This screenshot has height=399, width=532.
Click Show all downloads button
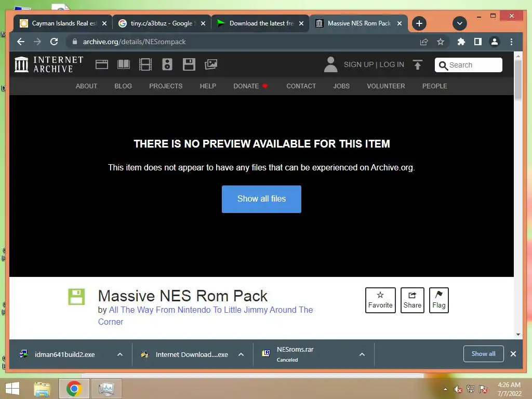[484, 354]
